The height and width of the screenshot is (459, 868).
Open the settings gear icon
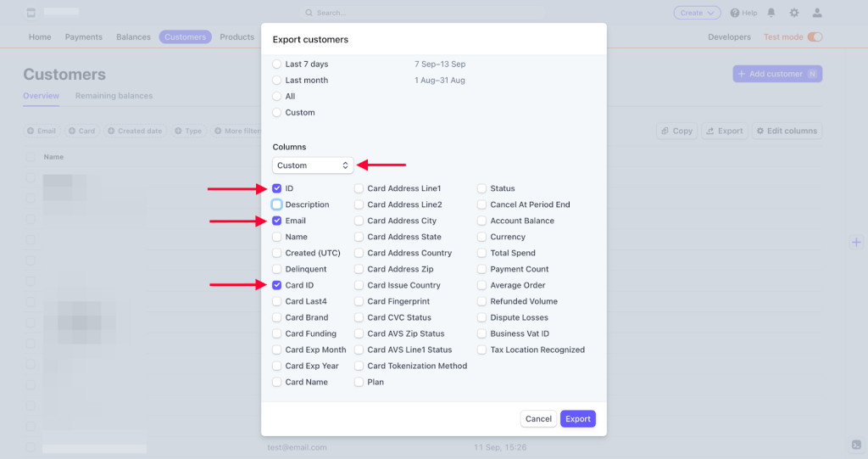point(794,13)
